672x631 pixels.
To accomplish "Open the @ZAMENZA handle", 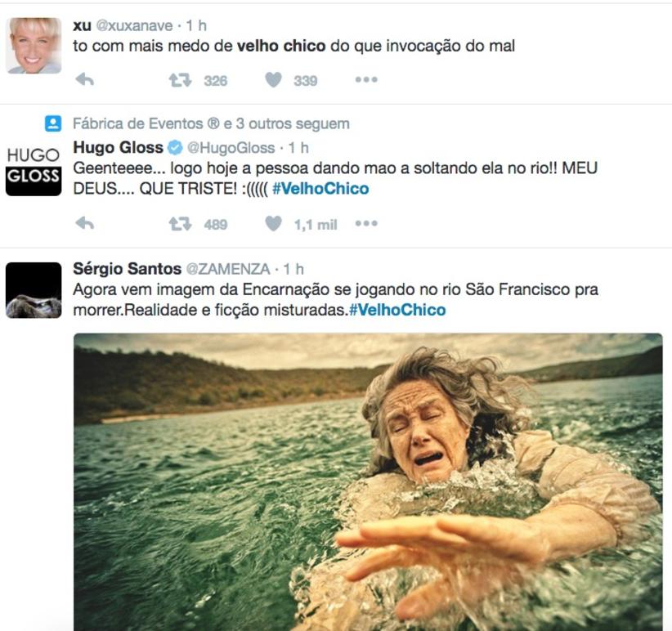I will [x=227, y=269].
